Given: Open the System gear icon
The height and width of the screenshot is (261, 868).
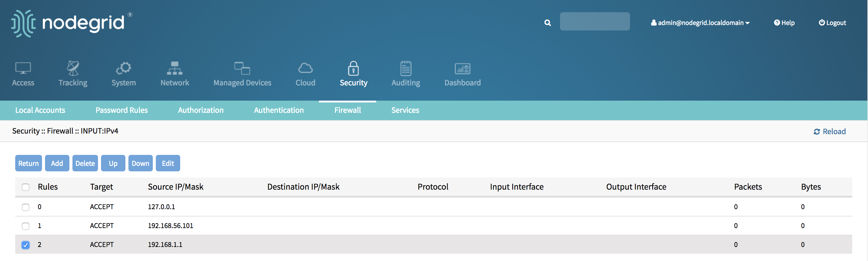Looking at the screenshot, I should point(124,69).
